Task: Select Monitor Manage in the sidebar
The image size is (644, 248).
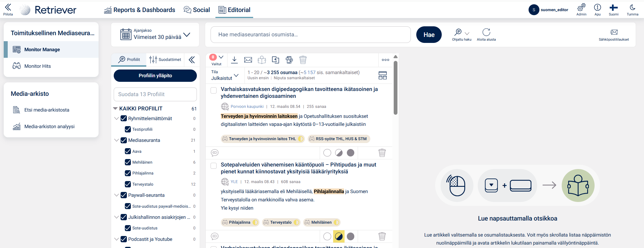Action: 51,49
